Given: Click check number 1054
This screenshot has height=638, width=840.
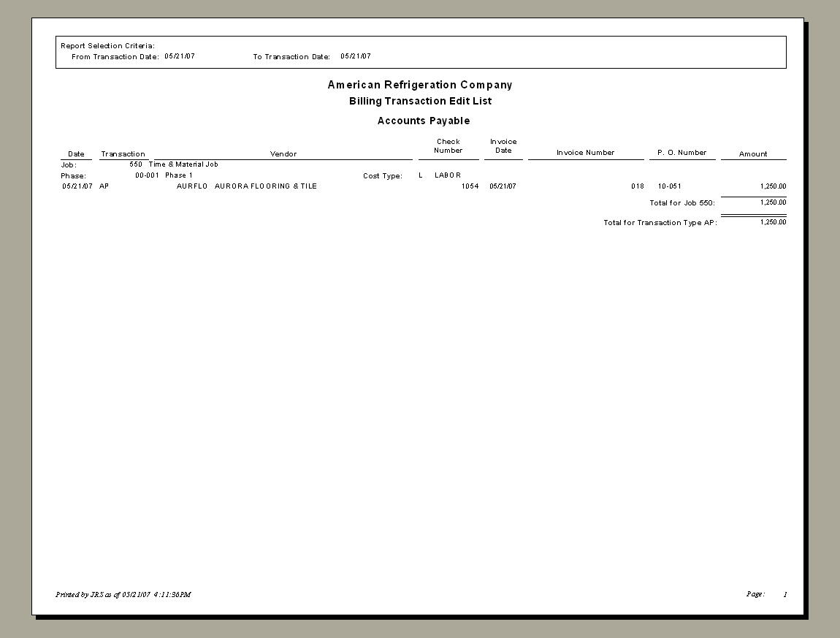Looking at the screenshot, I should [x=470, y=186].
